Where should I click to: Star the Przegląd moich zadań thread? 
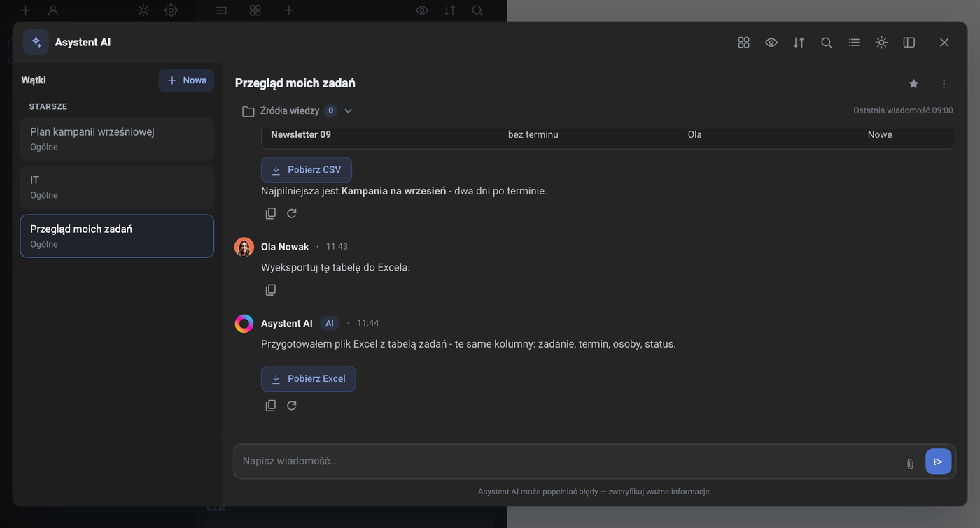point(913,84)
